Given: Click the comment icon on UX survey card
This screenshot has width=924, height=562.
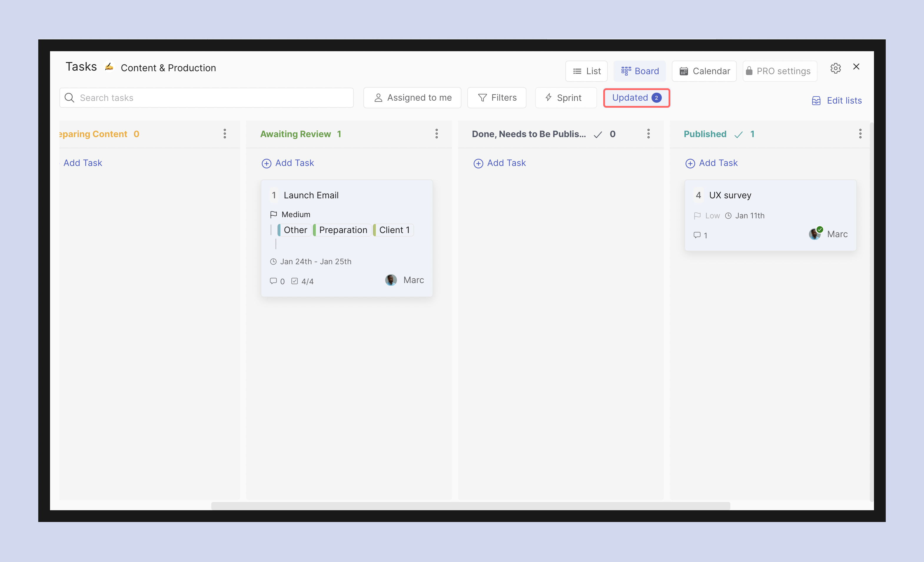Looking at the screenshot, I should tap(697, 235).
